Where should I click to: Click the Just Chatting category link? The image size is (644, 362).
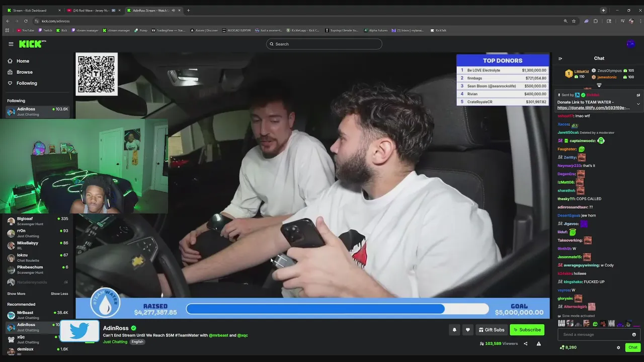click(x=115, y=342)
